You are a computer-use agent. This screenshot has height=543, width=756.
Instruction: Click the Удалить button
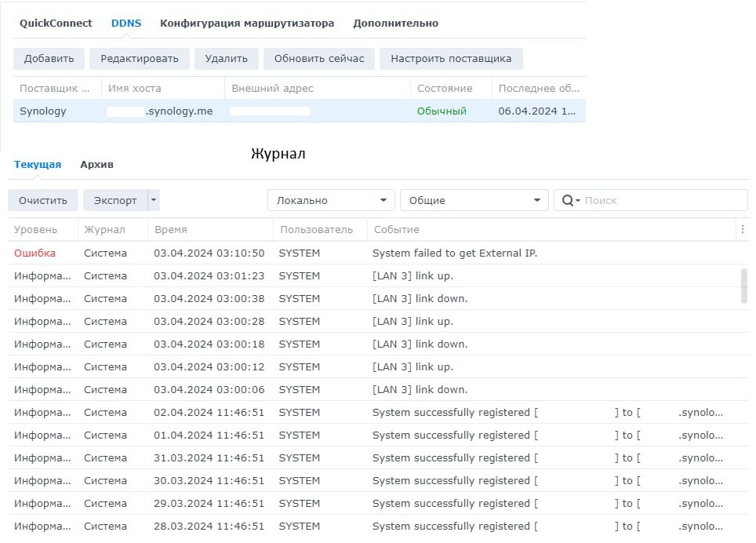click(x=226, y=59)
